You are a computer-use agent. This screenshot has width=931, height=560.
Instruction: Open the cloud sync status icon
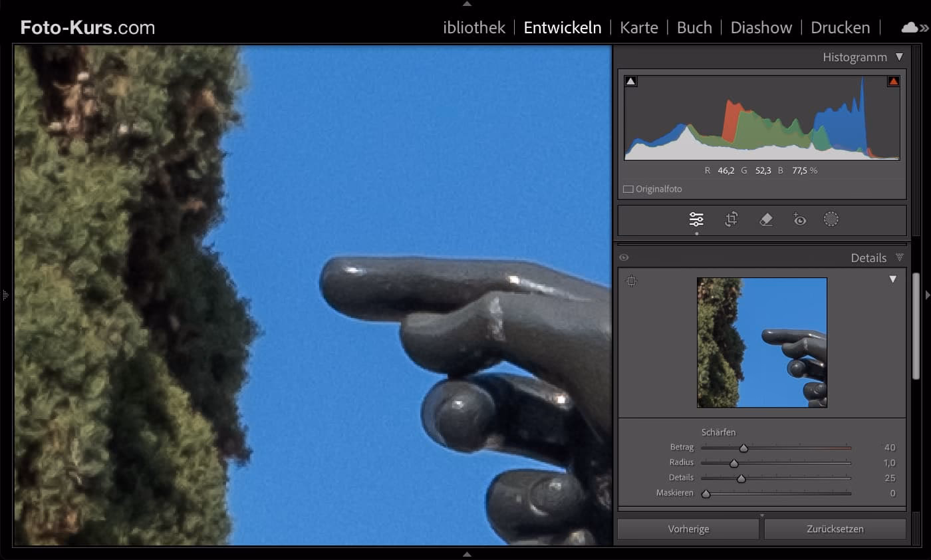click(910, 27)
